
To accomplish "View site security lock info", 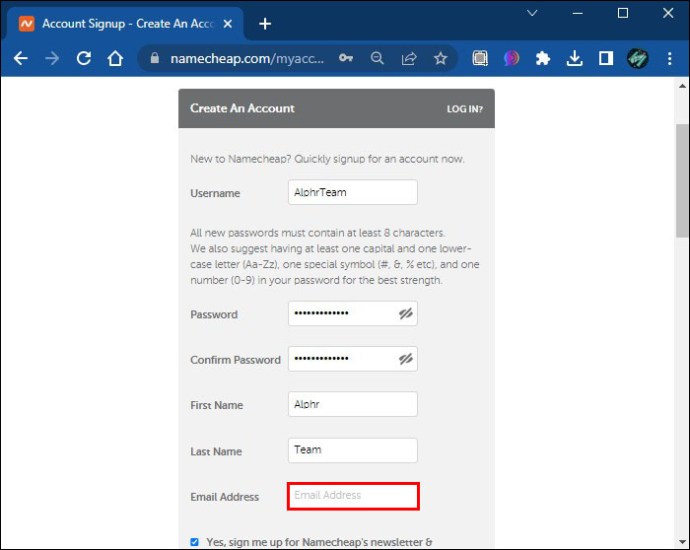I will pos(154,58).
